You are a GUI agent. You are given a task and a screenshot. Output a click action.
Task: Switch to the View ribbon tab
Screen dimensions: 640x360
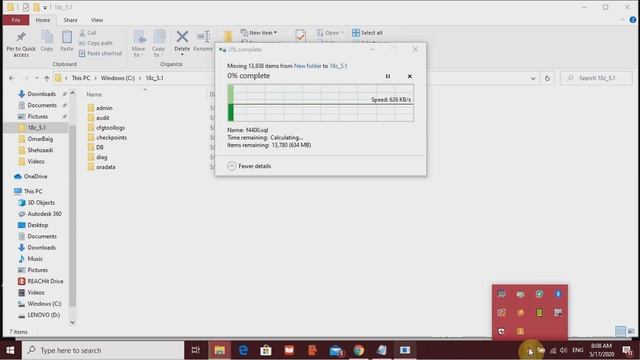coord(97,20)
